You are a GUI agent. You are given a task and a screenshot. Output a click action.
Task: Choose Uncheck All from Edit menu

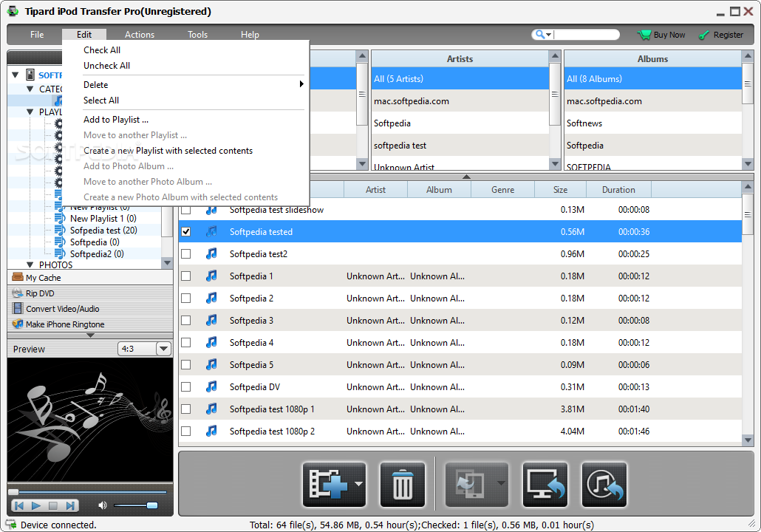click(x=107, y=66)
